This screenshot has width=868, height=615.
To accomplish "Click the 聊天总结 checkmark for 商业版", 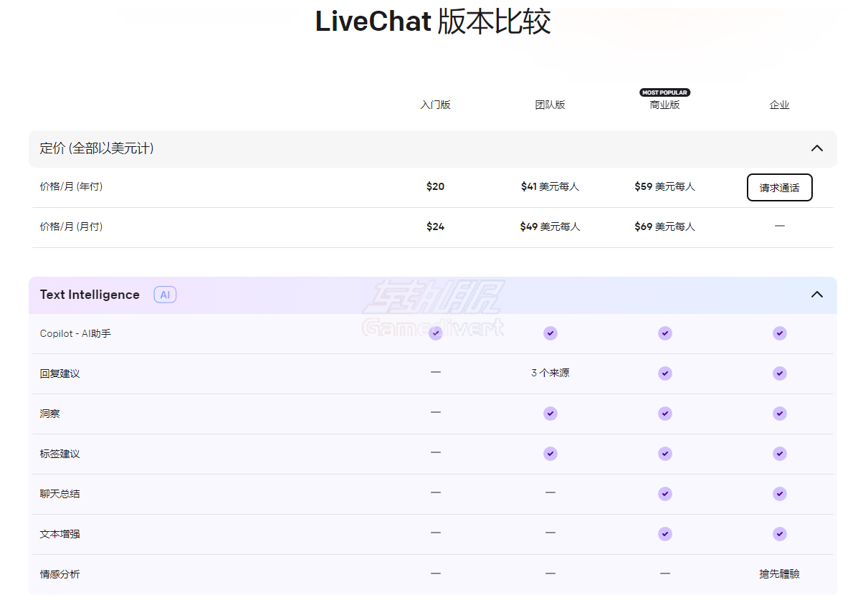I will point(665,494).
